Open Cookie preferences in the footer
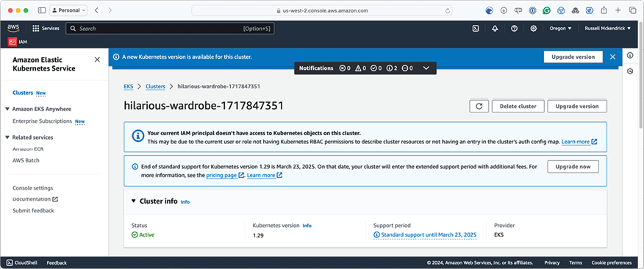The height and width of the screenshot is (269, 644). pyautogui.click(x=612, y=263)
